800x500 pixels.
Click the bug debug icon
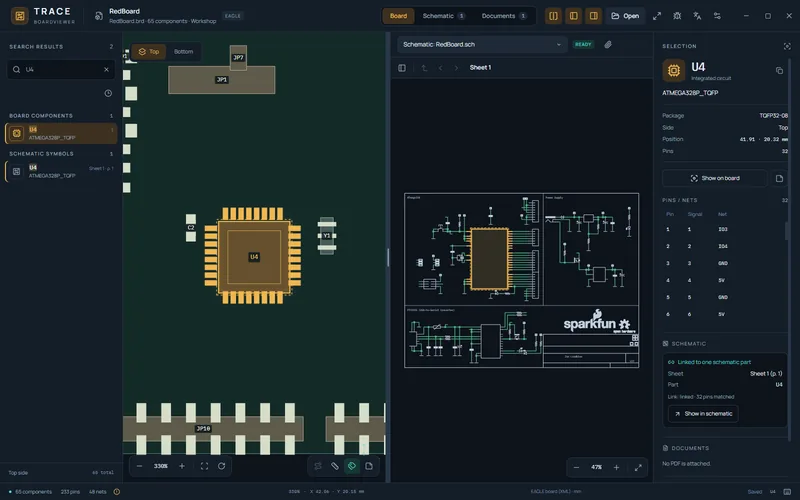pos(677,16)
